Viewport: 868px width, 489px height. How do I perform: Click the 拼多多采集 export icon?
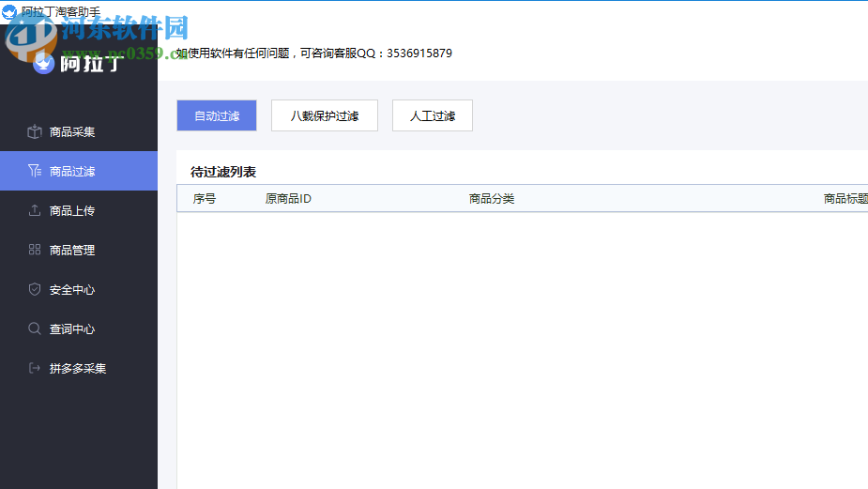[x=35, y=368]
